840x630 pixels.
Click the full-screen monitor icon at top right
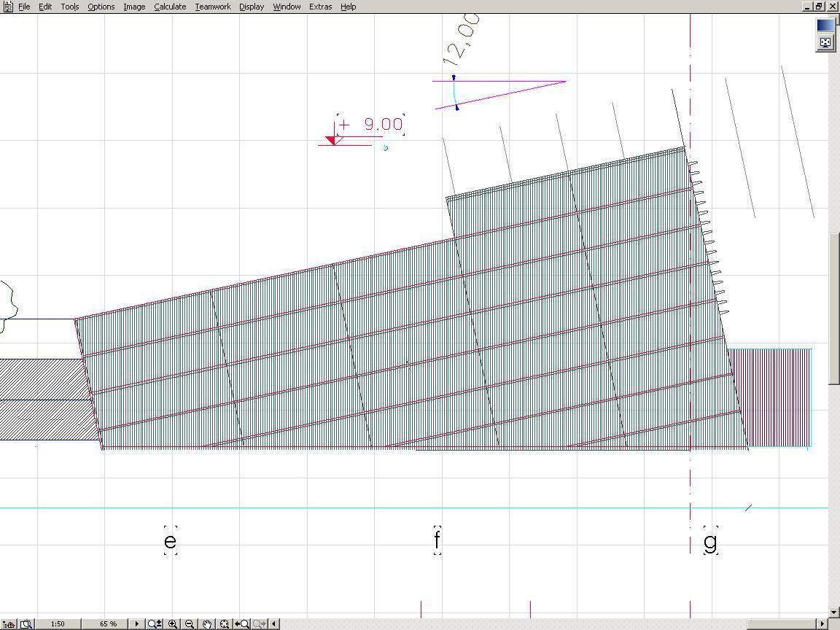click(825, 42)
